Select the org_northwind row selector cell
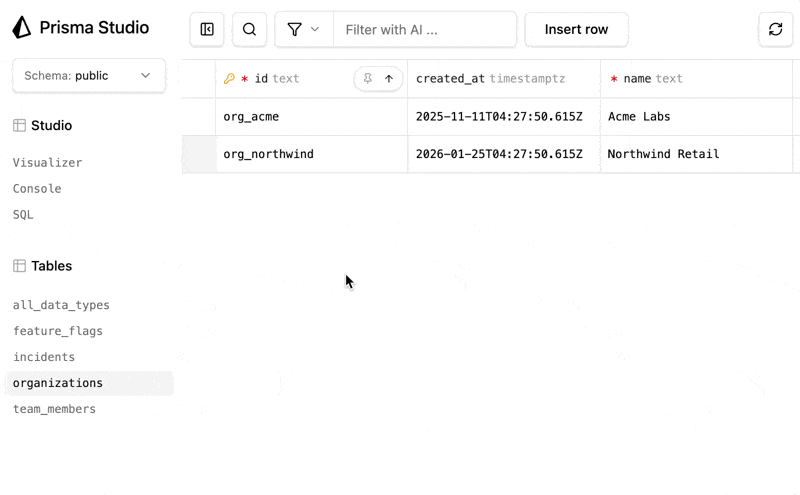The height and width of the screenshot is (495, 800). click(199, 154)
